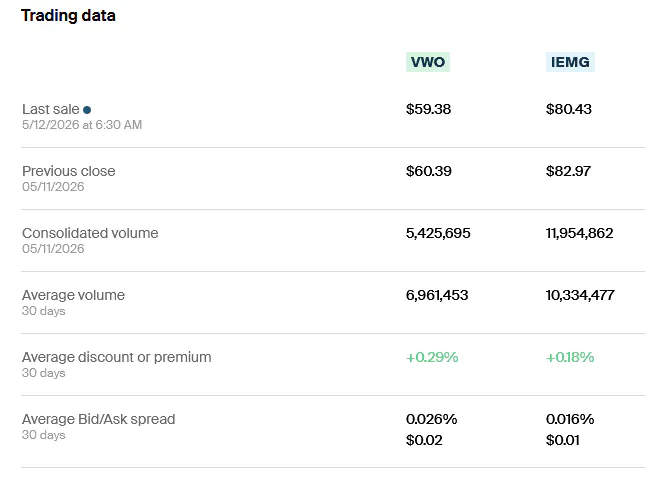Click VWO last sale value $59.38
This screenshot has width=662, height=478.
click(428, 109)
